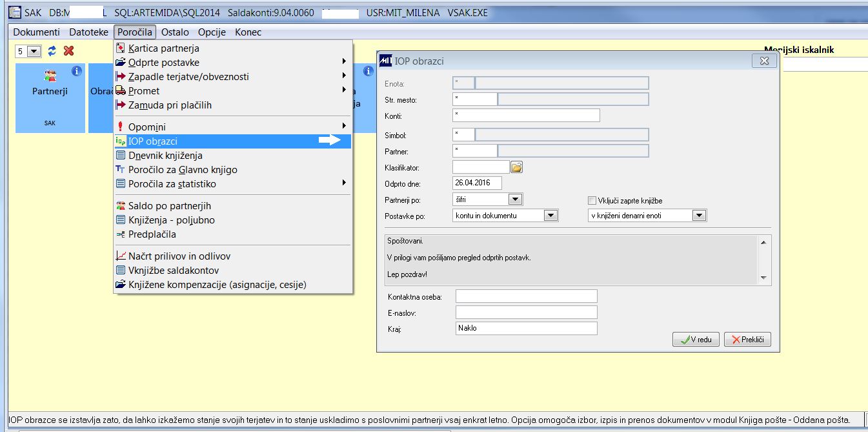Click the Prekliči button
The image size is (868, 432).
[x=747, y=339]
